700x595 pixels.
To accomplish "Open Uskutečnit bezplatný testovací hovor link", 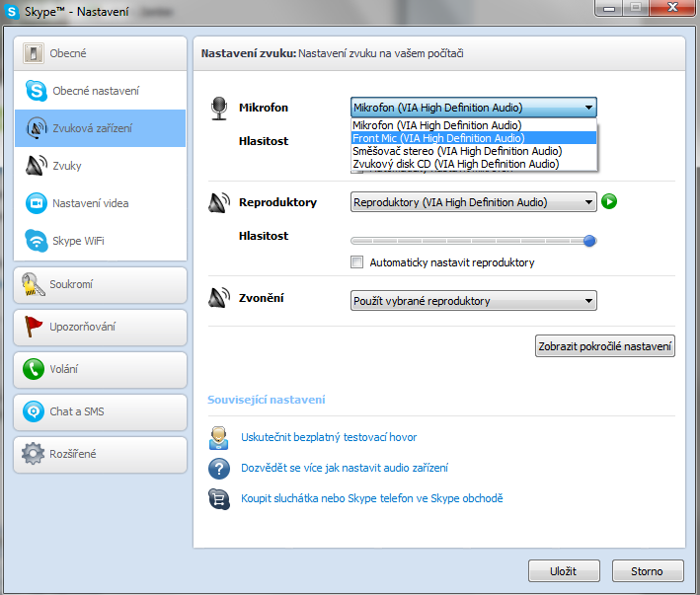I will coord(329,437).
